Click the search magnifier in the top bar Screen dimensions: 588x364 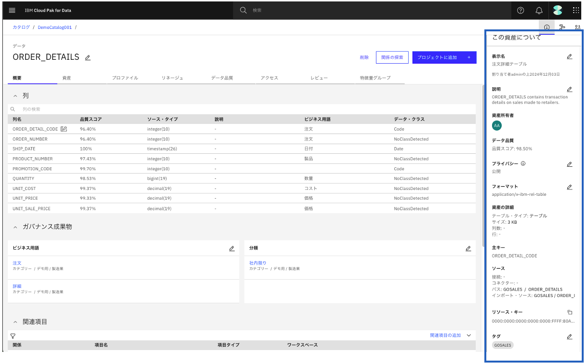243,10
